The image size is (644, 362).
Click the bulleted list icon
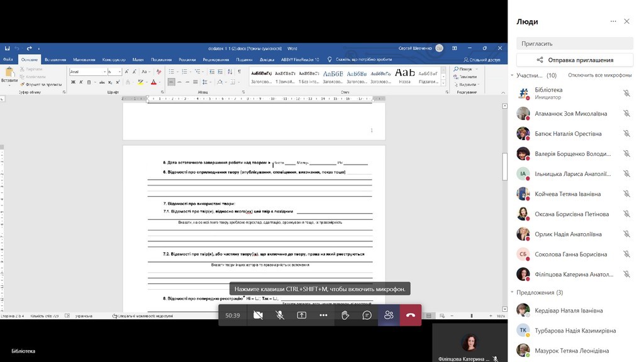coord(171,72)
